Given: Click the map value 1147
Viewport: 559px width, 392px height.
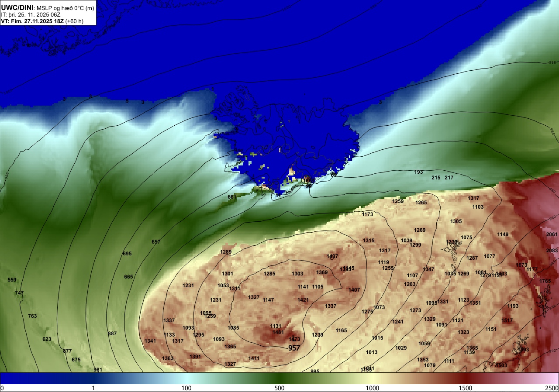Looking at the screenshot, I should [x=268, y=300].
